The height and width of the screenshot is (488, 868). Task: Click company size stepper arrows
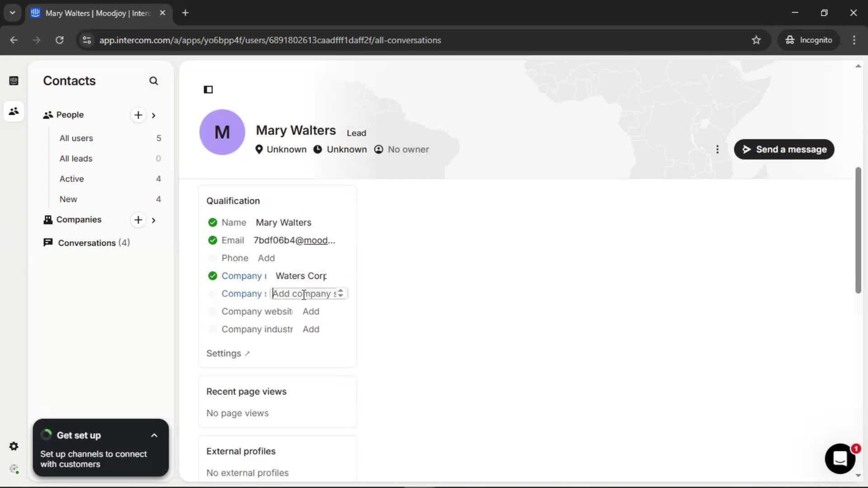pyautogui.click(x=340, y=294)
